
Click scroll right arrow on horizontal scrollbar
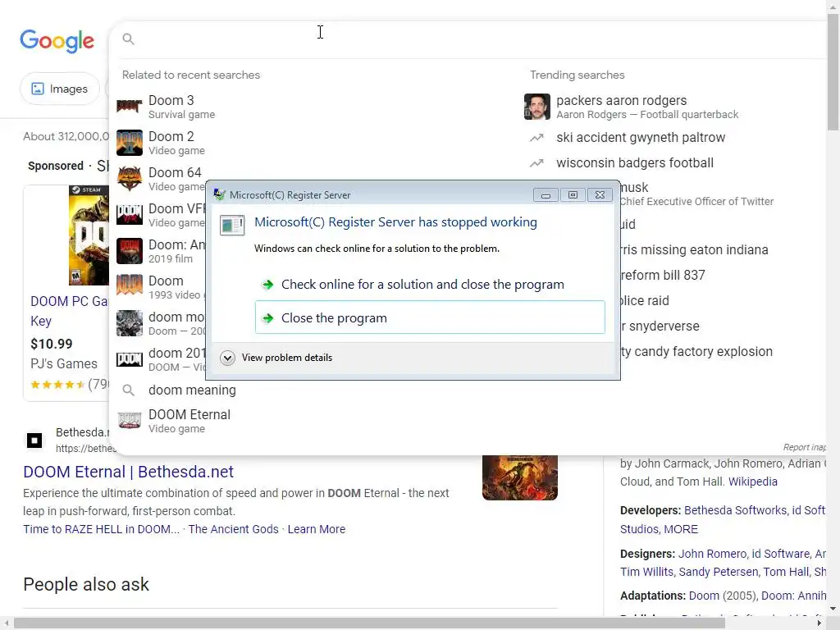[x=819, y=623]
